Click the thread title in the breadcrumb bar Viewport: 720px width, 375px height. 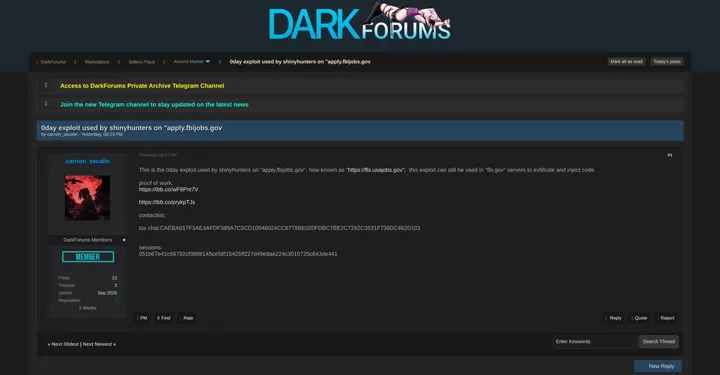300,62
